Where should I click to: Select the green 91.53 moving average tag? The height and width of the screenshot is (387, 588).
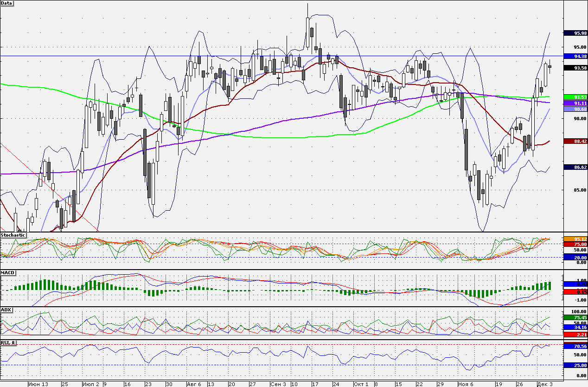pos(575,97)
